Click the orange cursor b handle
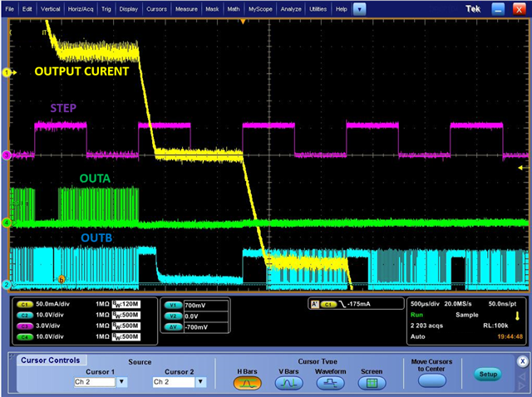 pos(62,279)
